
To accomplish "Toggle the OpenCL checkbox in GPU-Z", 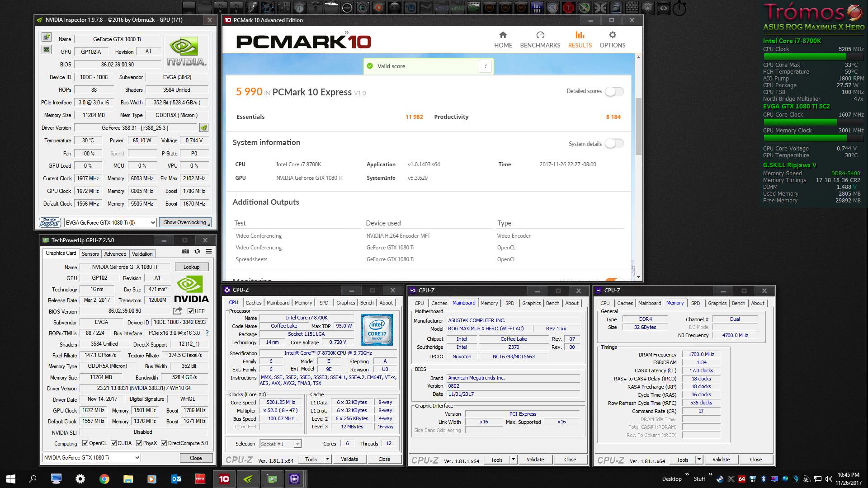I will pyautogui.click(x=85, y=443).
